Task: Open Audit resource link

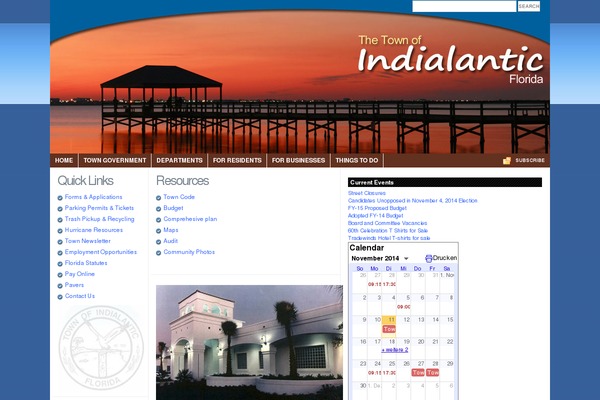Action: click(171, 241)
